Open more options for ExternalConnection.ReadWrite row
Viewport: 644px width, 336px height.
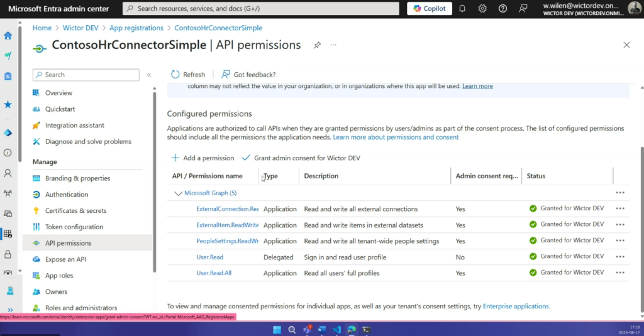pyautogui.click(x=620, y=209)
